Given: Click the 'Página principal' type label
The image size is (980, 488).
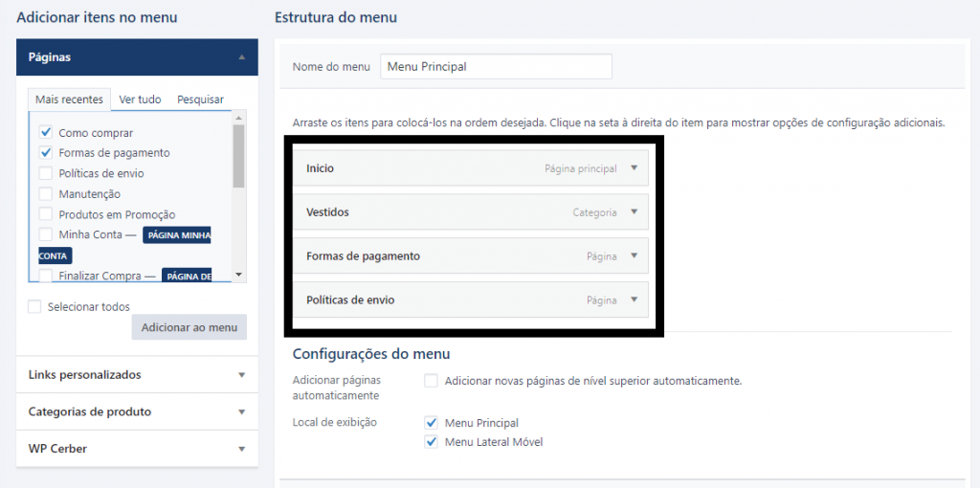Looking at the screenshot, I should click(581, 168).
